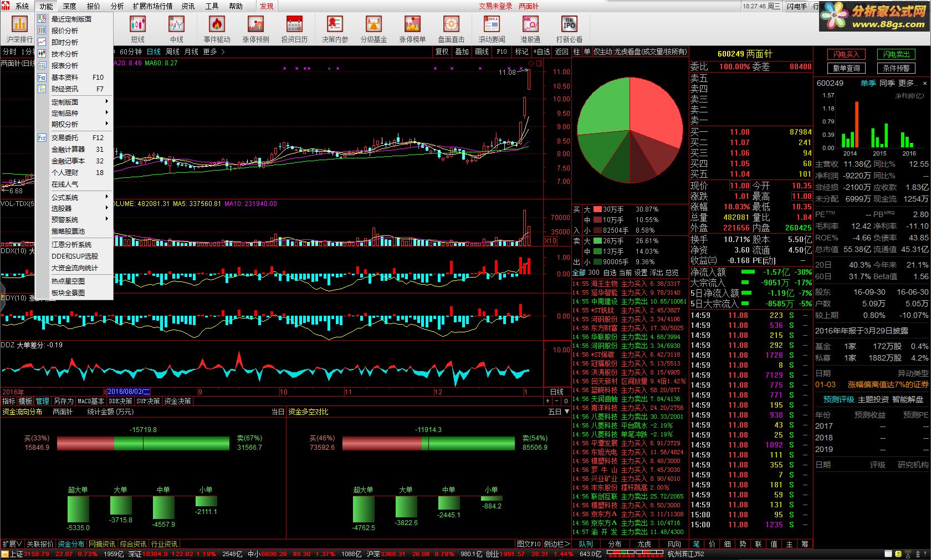Image resolution: width=931 pixels, height=560 pixels.
Task: Open the 投资日历 calendar icon
Action: pos(294,29)
